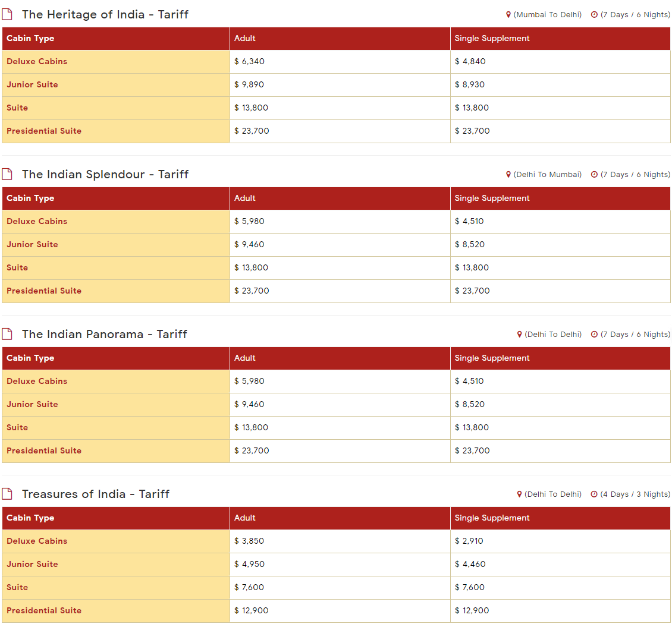Click the clock icon showing 4 Days / 3 Nights
This screenshot has height=624, width=672.
[x=595, y=494]
